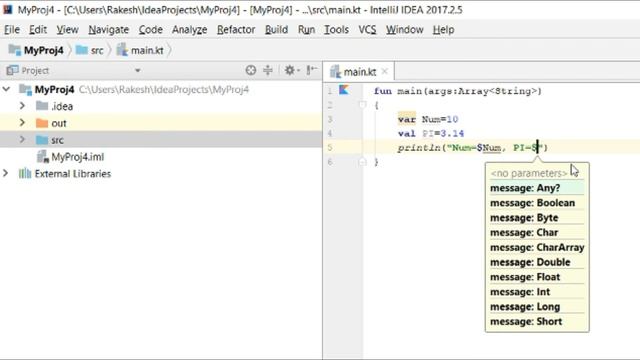Click the Kotlin run gutter icon on line 1

pos(344,90)
